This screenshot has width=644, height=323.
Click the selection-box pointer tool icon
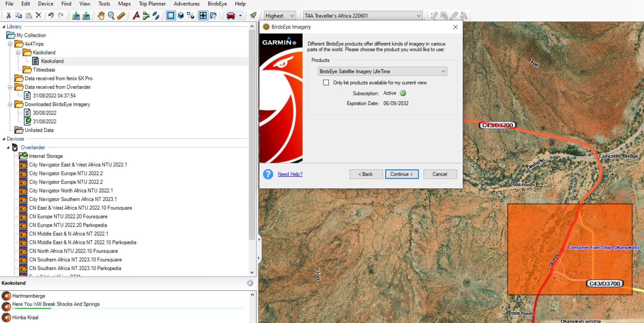(444, 16)
